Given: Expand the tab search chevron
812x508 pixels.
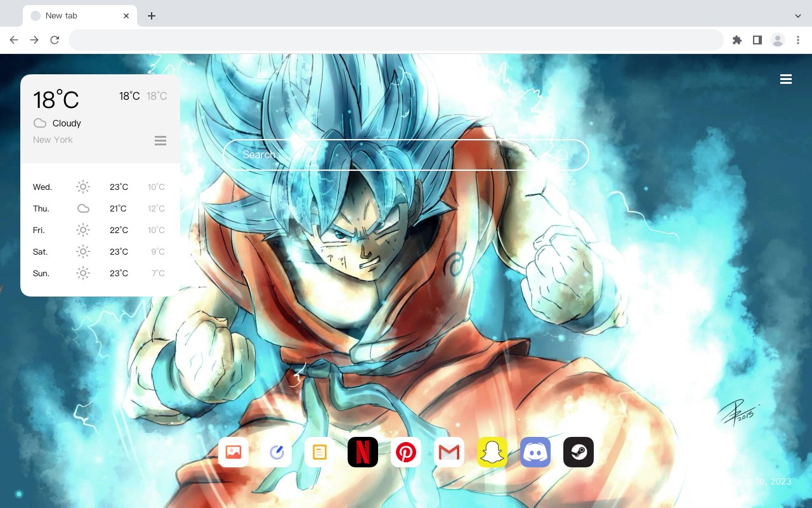Looking at the screenshot, I should 798,15.
